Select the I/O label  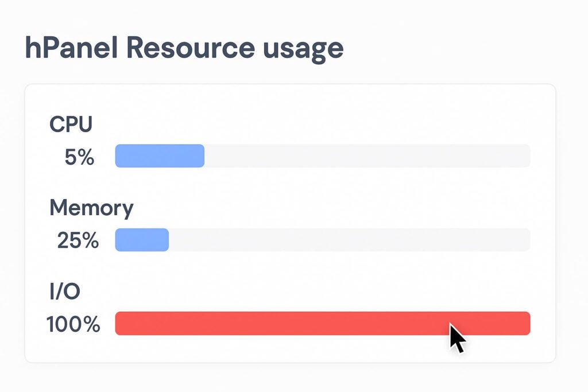pos(64,292)
